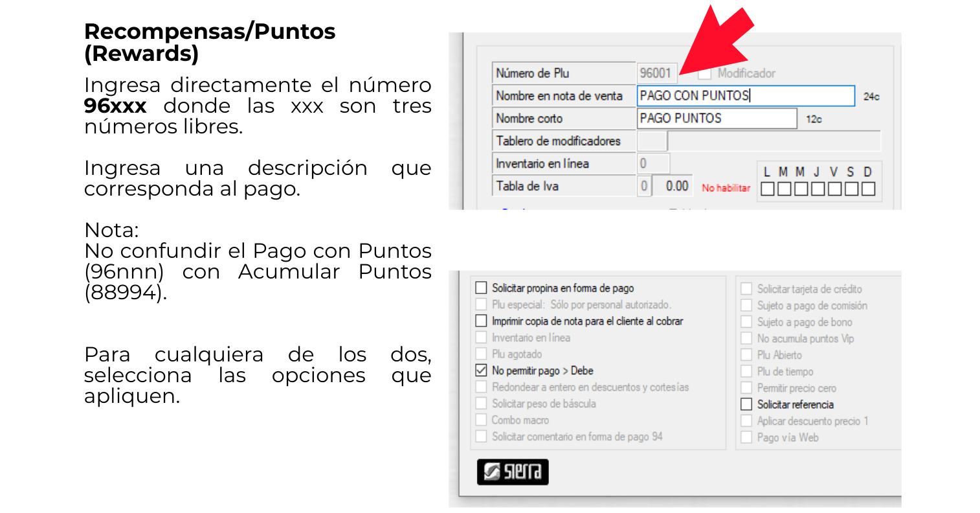Edit the Nombre en nota de venta field

(x=745, y=96)
